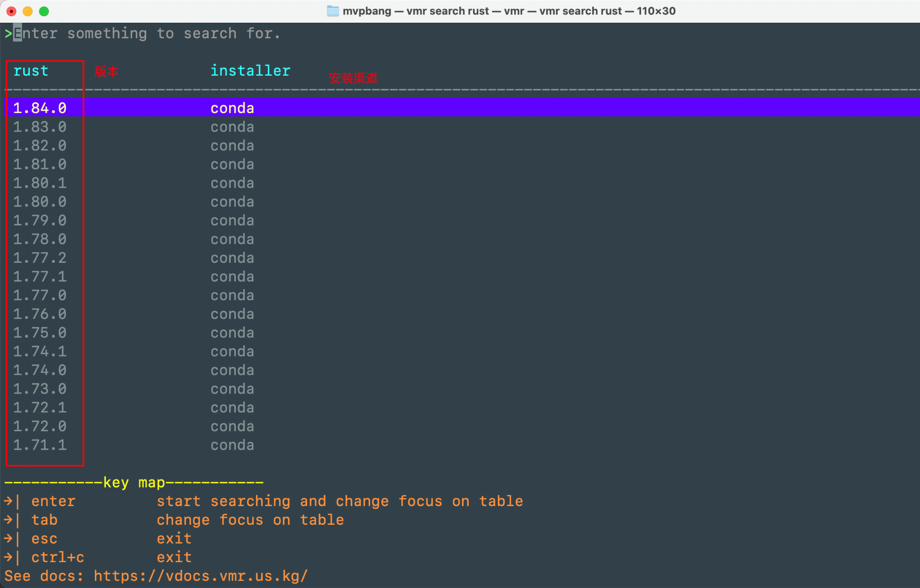Click the red close window button
The height and width of the screenshot is (588, 920).
click(11, 11)
